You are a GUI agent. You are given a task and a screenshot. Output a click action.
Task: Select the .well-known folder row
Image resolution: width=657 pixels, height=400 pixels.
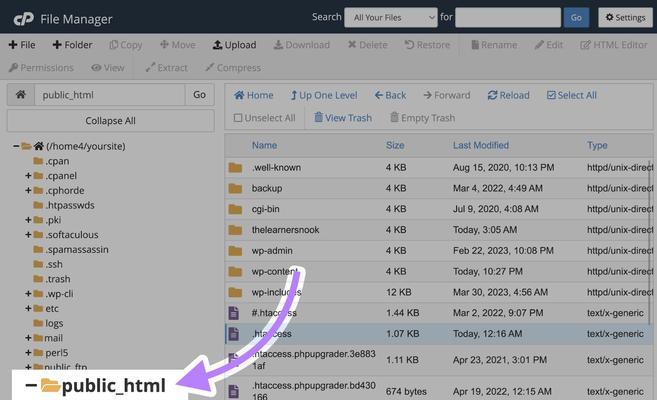tap(438, 168)
